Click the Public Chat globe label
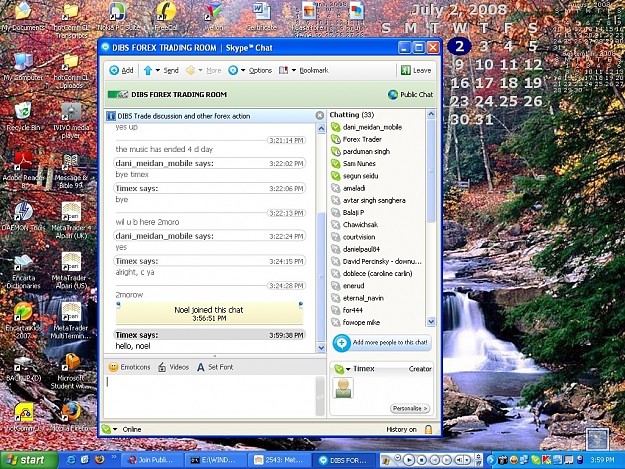The height and width of the screenshot is (469, 625). (411, 94)
